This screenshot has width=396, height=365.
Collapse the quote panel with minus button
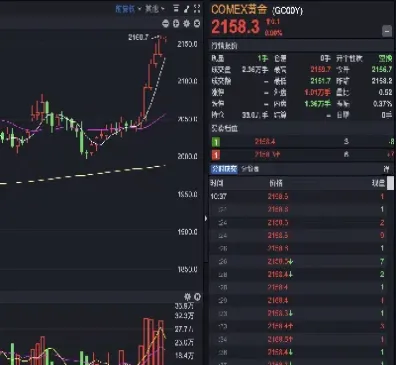tap(387, 31)
